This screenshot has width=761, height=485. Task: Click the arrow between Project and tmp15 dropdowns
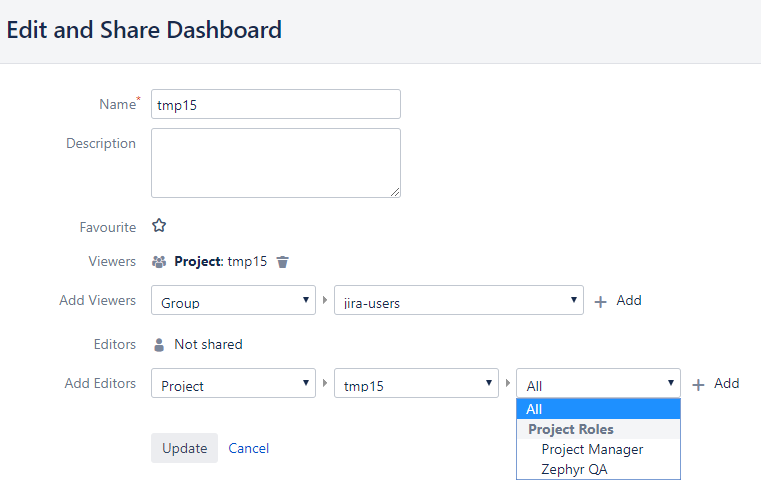[325, 383]
